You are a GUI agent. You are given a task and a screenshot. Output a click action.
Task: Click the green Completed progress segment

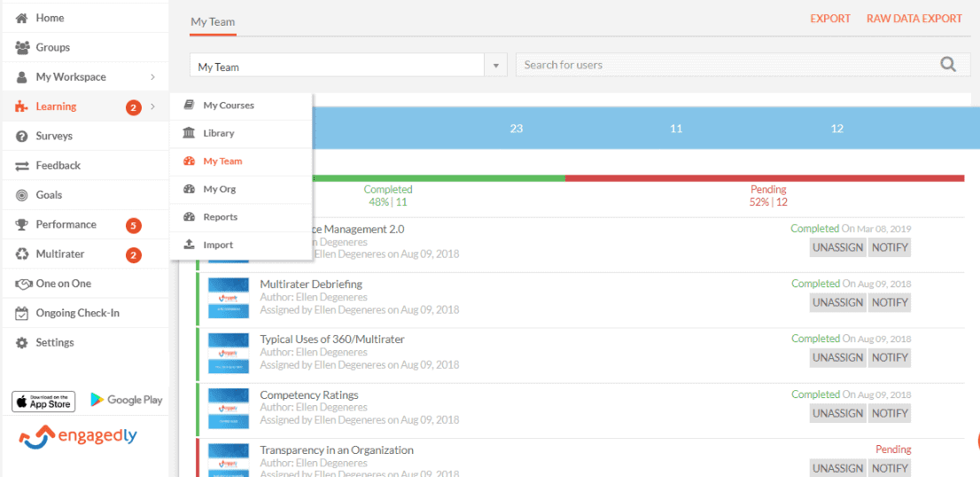439,178
